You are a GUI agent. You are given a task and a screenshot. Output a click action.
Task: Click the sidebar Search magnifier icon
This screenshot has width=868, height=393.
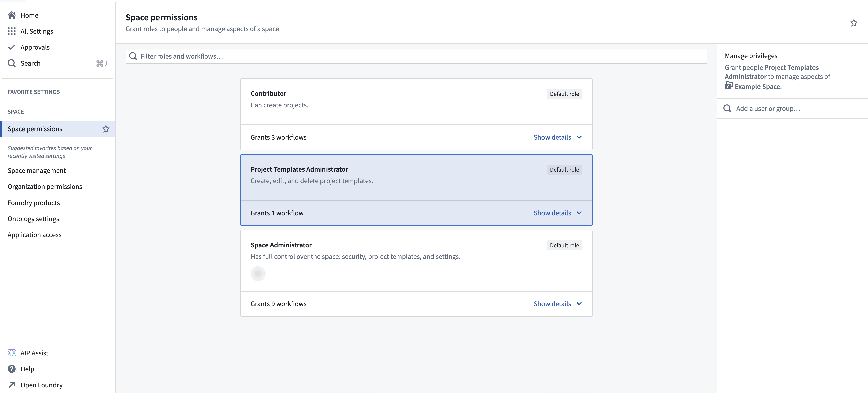(12, 63)
